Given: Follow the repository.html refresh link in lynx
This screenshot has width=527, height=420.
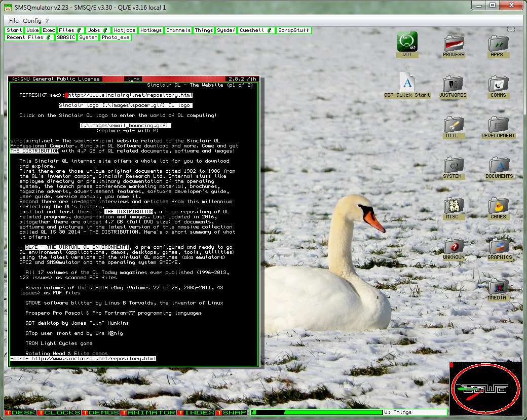Looking at the screenshot, I should pos(130,95).
